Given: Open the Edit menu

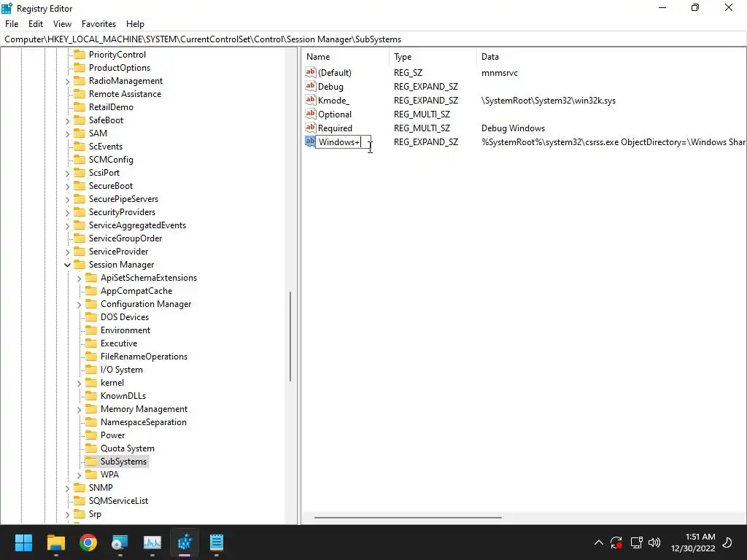Looking at the screenshot, I should click(x=36, y=24).
